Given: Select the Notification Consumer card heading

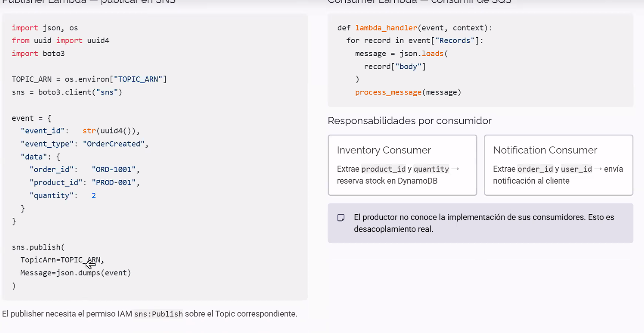Looking at the screenshot, I should point(545,150).
